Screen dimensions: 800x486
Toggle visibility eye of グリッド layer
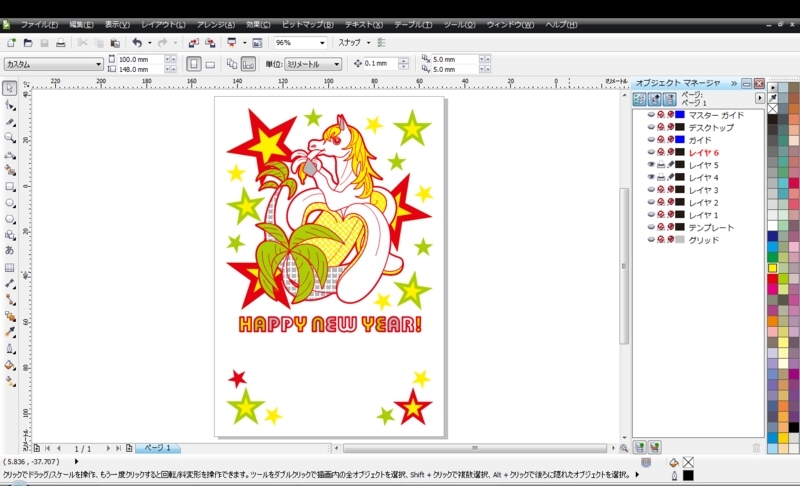click(651, 239)
